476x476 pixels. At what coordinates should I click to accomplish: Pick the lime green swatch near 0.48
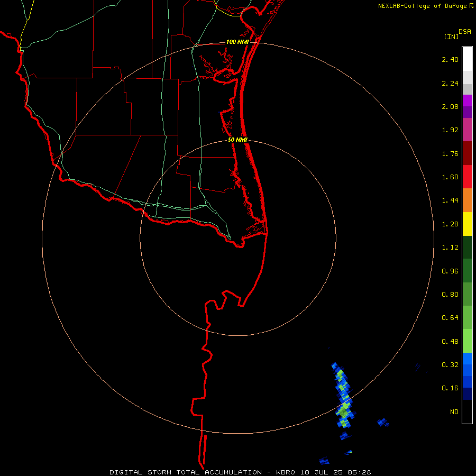tap(467, 341)
